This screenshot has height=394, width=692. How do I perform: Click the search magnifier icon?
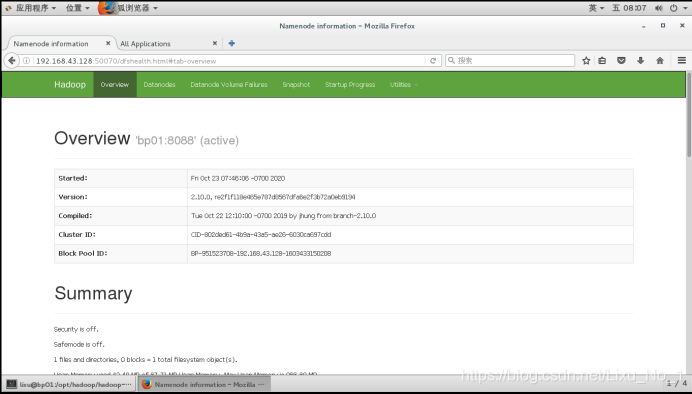tap(451, 60)
